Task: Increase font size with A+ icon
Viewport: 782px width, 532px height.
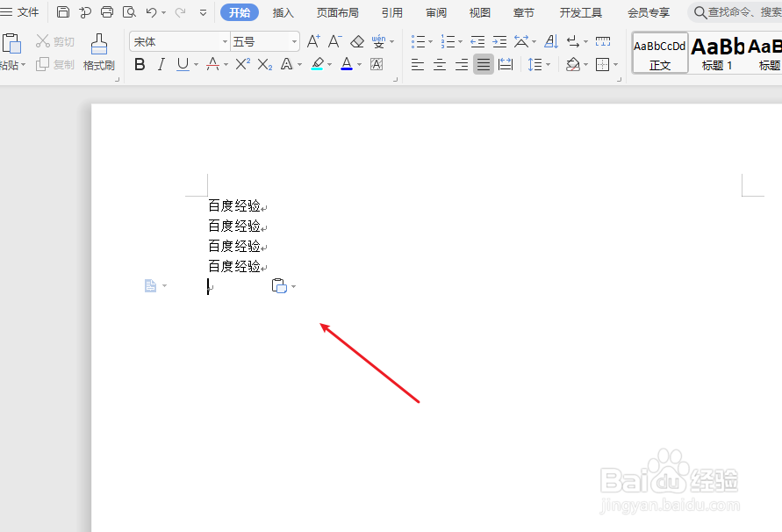Action: tap(313, 41)
